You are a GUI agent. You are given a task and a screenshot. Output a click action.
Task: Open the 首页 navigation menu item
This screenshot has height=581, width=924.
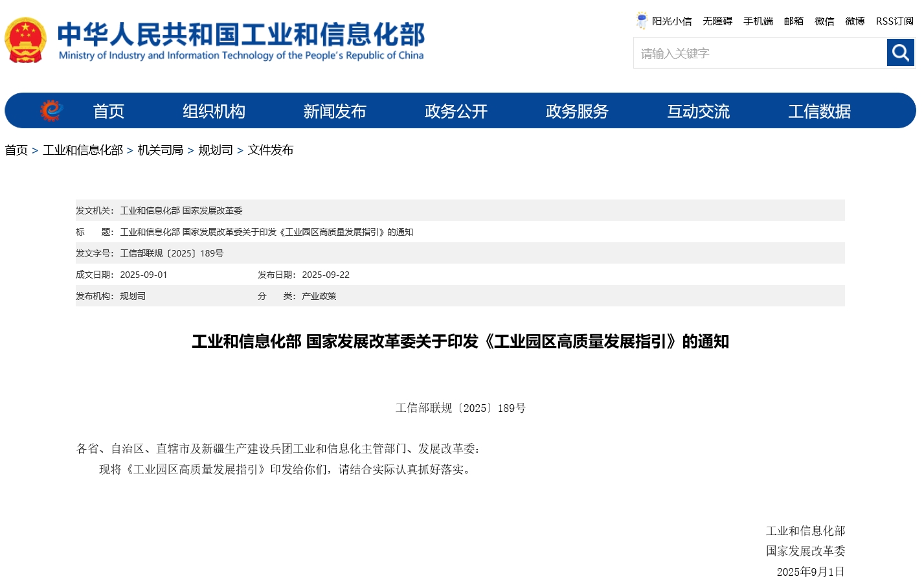(x=108, y=111)
